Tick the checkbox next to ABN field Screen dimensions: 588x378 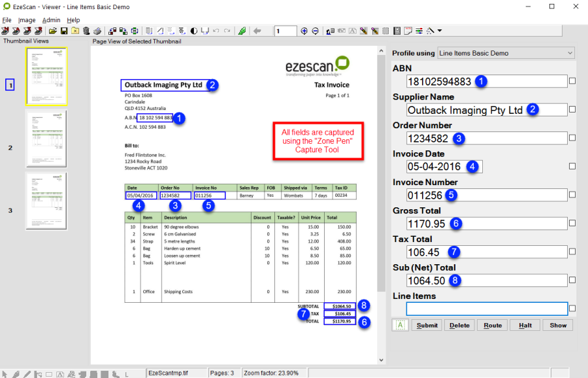point(572,81)
